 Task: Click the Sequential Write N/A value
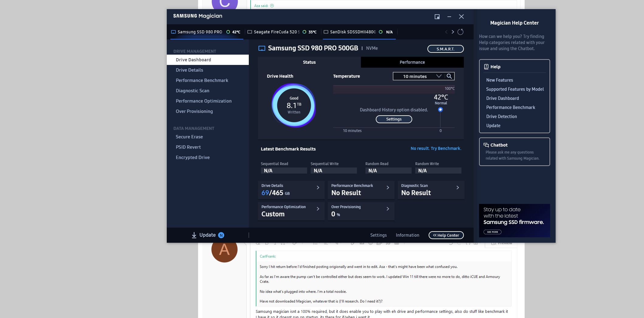point(334,171)
